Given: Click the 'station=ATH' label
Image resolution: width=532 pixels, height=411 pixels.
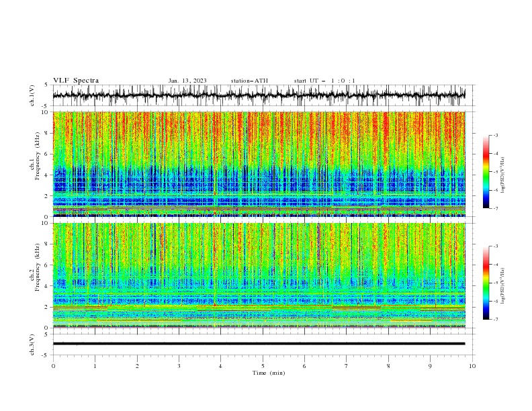Looking at the screenshot, I should pyautogui.click(x=249, y=81).
